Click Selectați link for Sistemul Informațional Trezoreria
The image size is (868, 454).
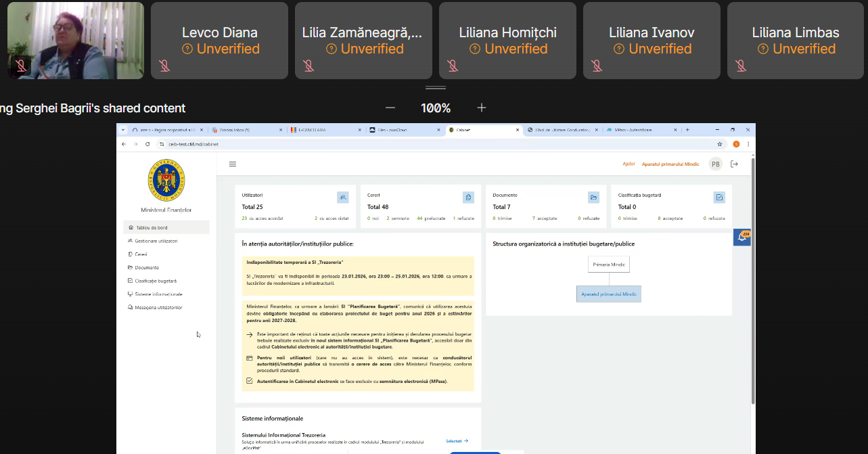coord(457,441)
